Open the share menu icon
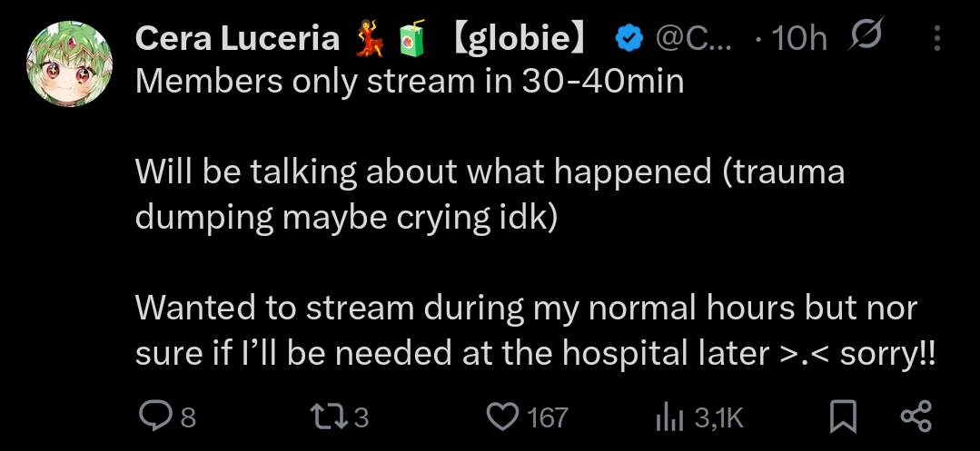The width and height of the screenshot is (980, 451). pos(915,417)
